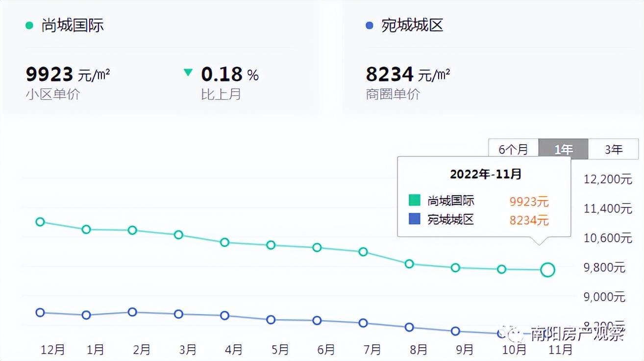Click the 9,800元 axis label
The width and height of the screenshot is (644, 361).
click(604, 267)
